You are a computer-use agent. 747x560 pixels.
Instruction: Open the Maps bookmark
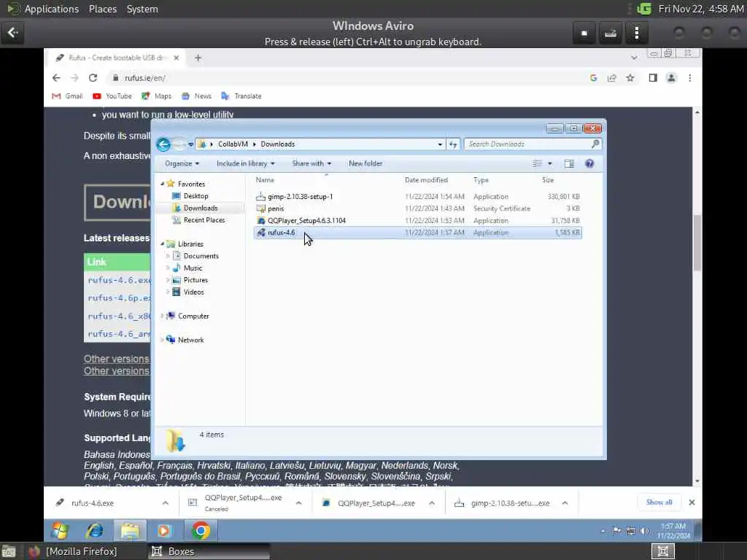point(156,96)
